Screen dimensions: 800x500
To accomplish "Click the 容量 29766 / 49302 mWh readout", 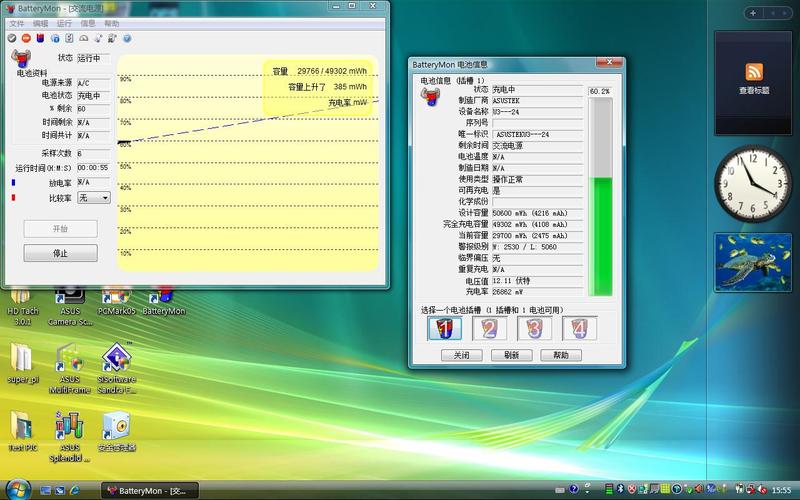I will tap(319, 71).
